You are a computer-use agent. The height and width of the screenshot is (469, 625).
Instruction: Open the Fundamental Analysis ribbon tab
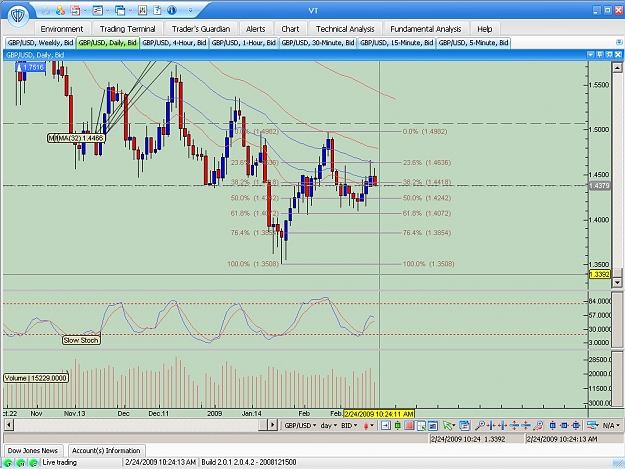[426, 29]
